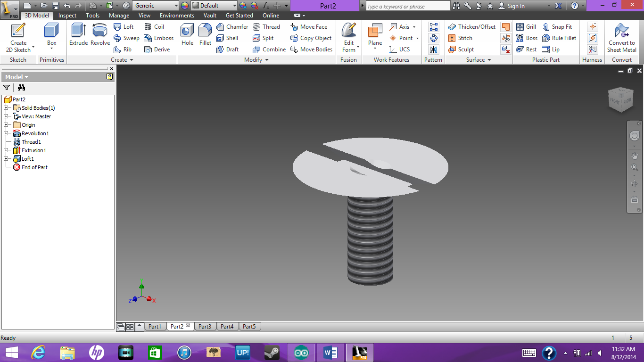Screen dimensions: 644x362
Task: Type in the keyword search field
Action: click(x=408, y=6)
